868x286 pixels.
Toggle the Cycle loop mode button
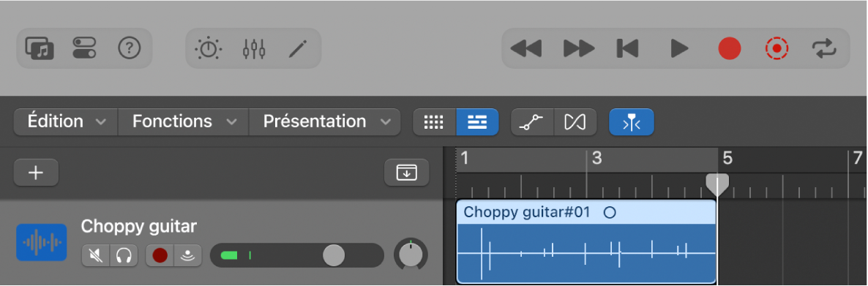click(825, 49)
